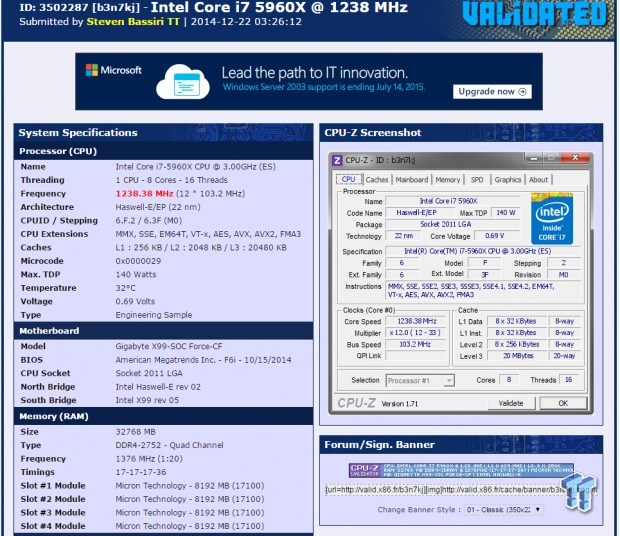Click the Steven Bassiri TT submitter link
The width and height of the screenshot is (620, 536).
click(x=133, y=21)
